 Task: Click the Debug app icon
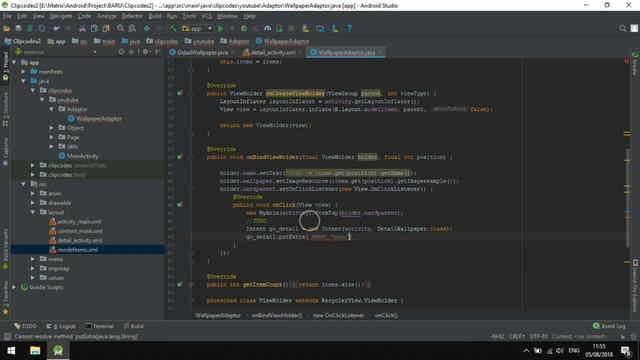244,29
